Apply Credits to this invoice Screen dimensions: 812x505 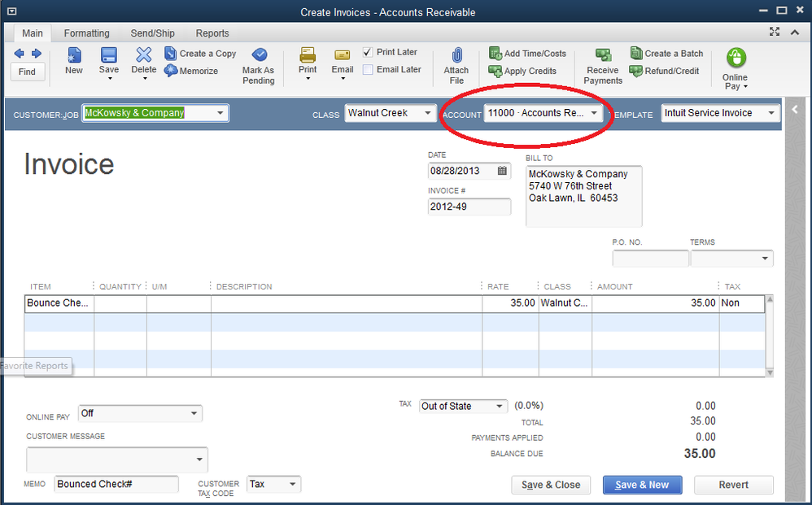(x=522, y=71)
